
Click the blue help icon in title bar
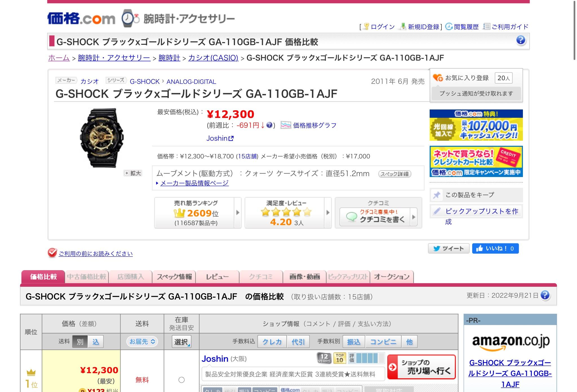(521, 41)
